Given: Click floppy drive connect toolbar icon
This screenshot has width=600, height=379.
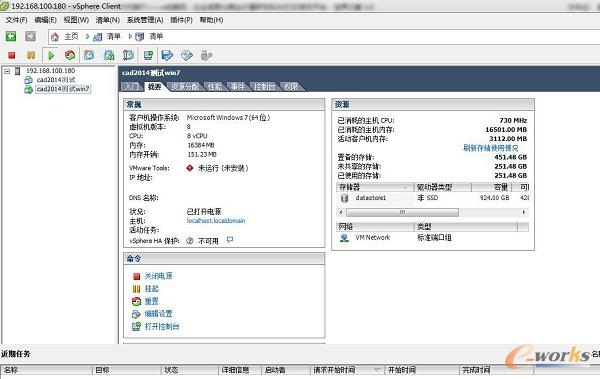Looking at the screenshot, I should tap(167, 56).
